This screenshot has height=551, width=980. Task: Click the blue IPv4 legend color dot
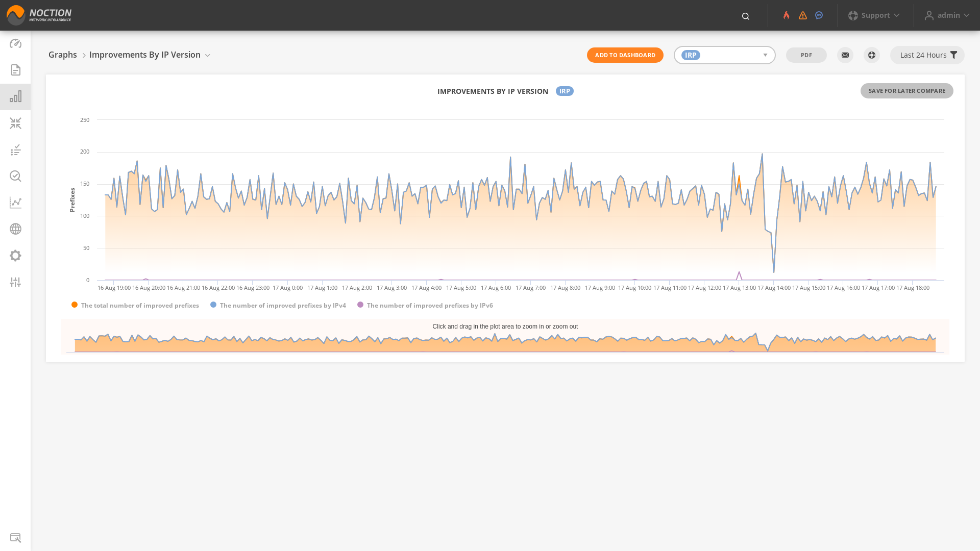[x=213, y=305]
